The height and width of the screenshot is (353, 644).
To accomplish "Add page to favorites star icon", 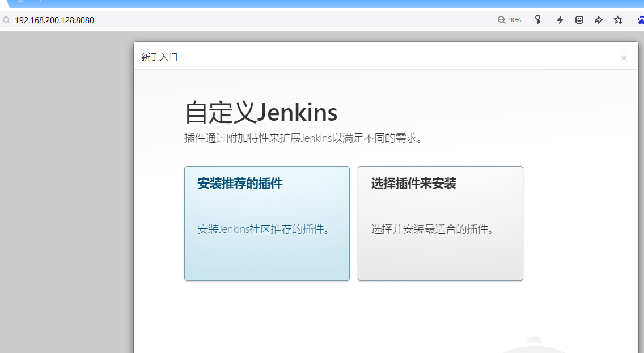I will tap(618, 20).
